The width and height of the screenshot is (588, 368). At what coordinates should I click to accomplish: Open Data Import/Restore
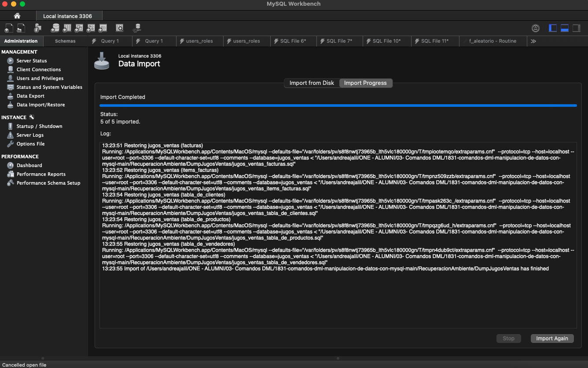coord(40,105)
